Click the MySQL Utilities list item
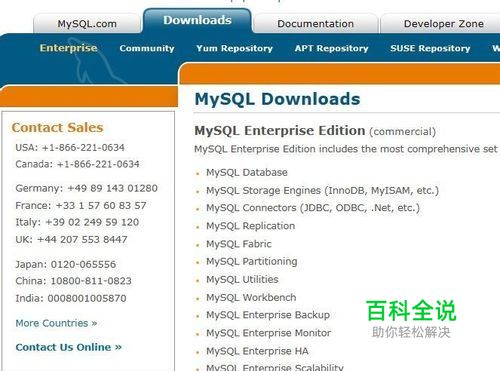Screen dimensions: 500x371 pyautogui.click(x=242, y=279)
